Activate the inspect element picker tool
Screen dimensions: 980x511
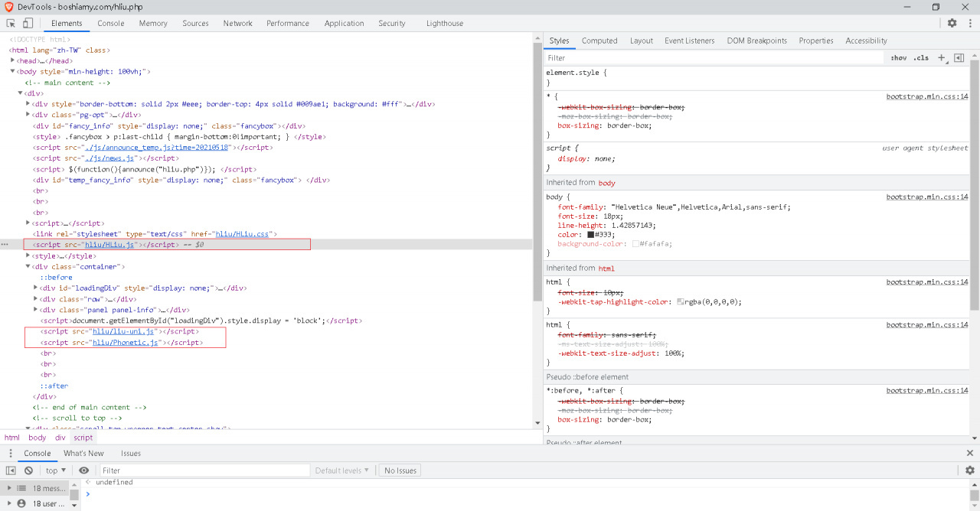11,23
